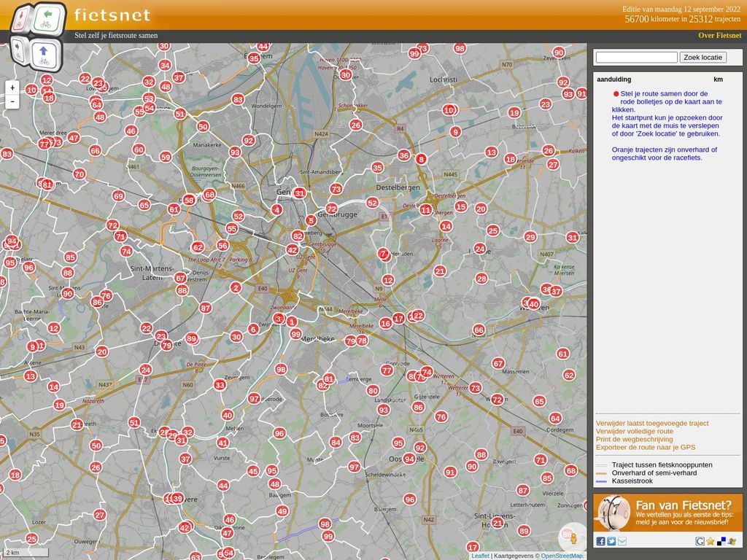747x560 pixels.
Task: Zoom out the map with minus button
Action: point(12,101)
